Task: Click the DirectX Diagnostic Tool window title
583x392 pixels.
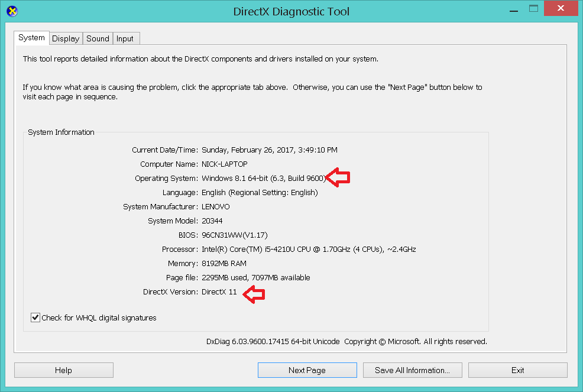Action: (291, 12)
